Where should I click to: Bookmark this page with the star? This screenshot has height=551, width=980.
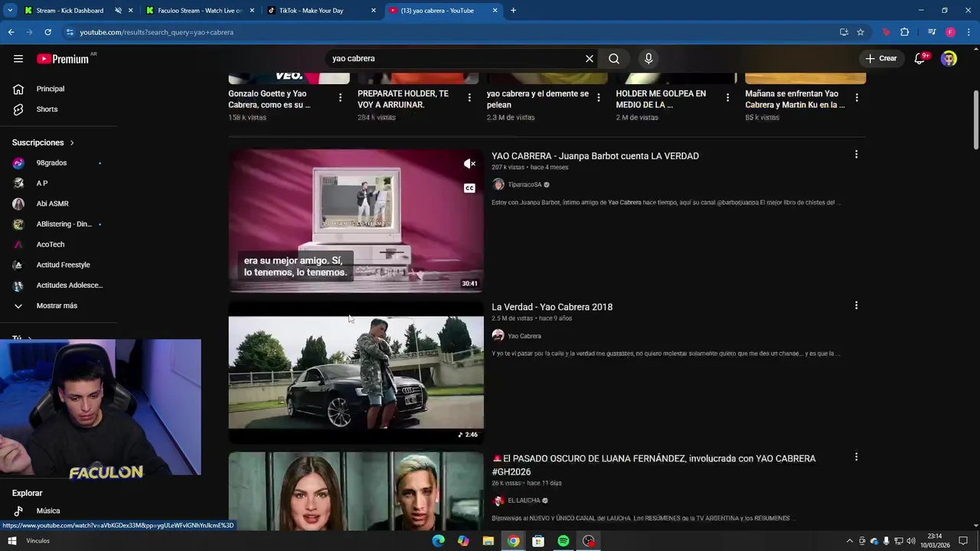point(861,32)
